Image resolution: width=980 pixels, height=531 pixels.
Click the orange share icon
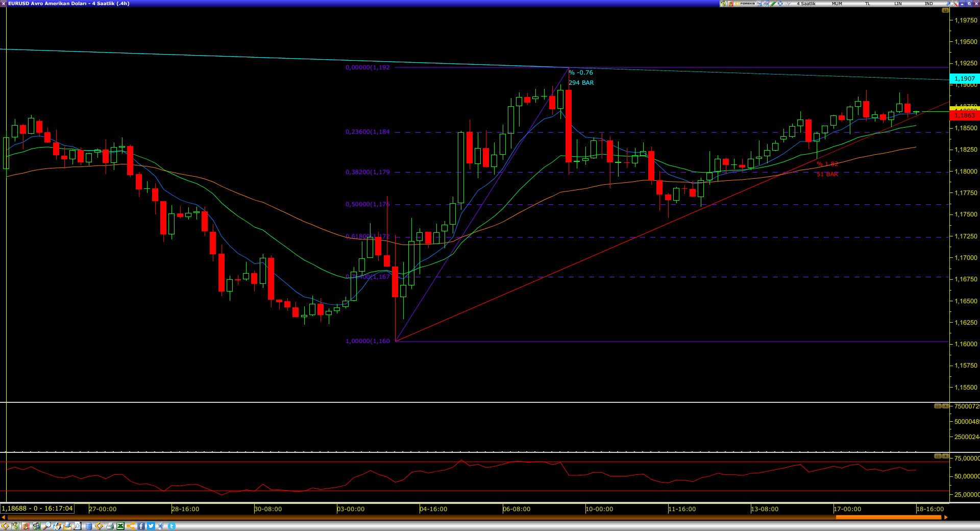coord(131,526)
